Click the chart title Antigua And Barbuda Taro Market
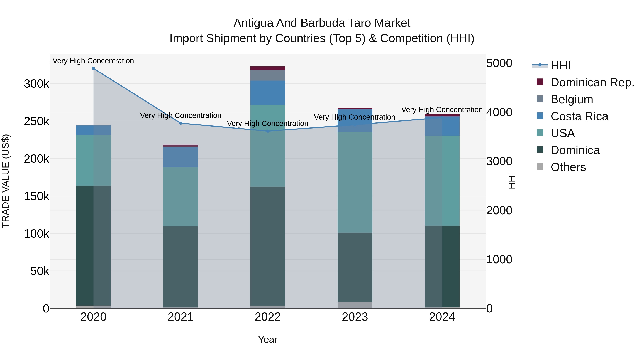This screenshot has height=362, width=644. click(322, 23)
